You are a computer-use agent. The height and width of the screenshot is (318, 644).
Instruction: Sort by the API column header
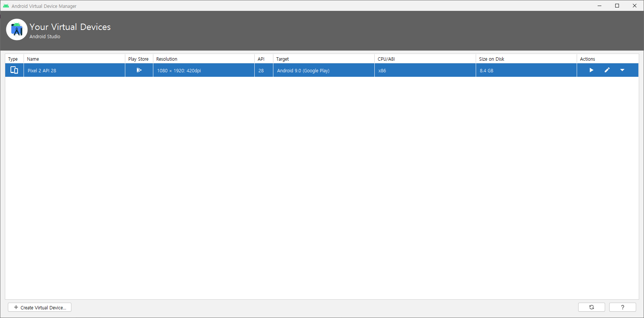(264, 59)
